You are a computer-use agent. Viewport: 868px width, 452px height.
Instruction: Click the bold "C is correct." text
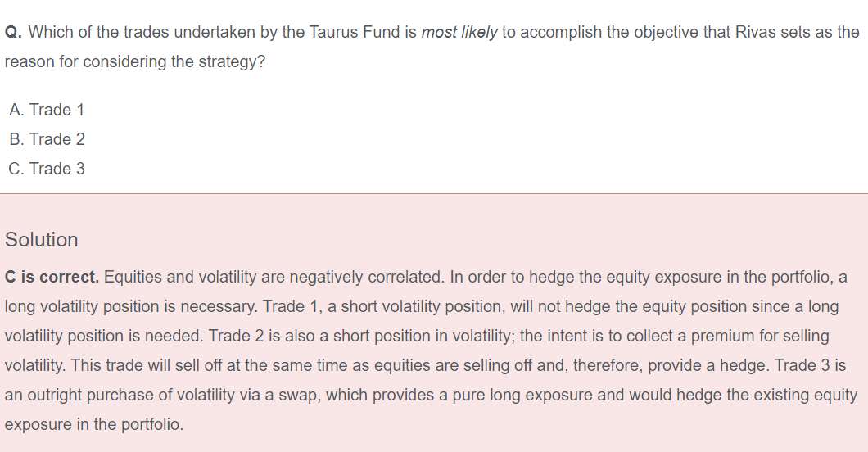coord(52,277)
